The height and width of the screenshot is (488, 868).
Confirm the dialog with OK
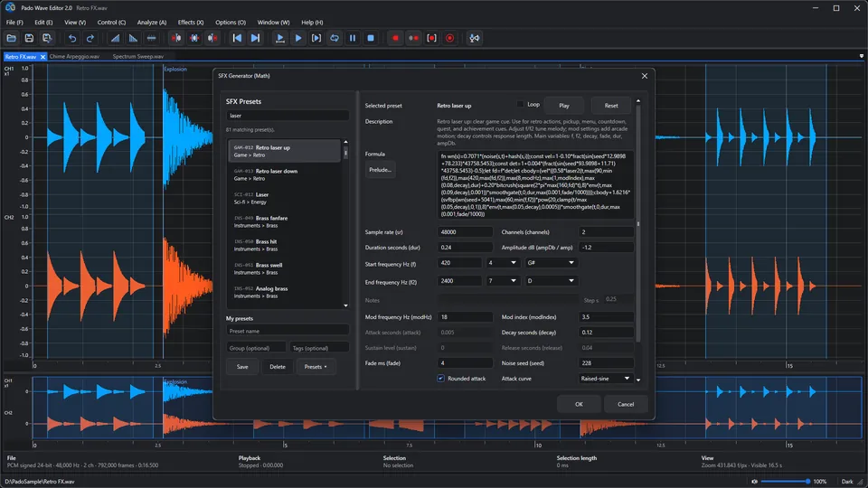point(579,404)
